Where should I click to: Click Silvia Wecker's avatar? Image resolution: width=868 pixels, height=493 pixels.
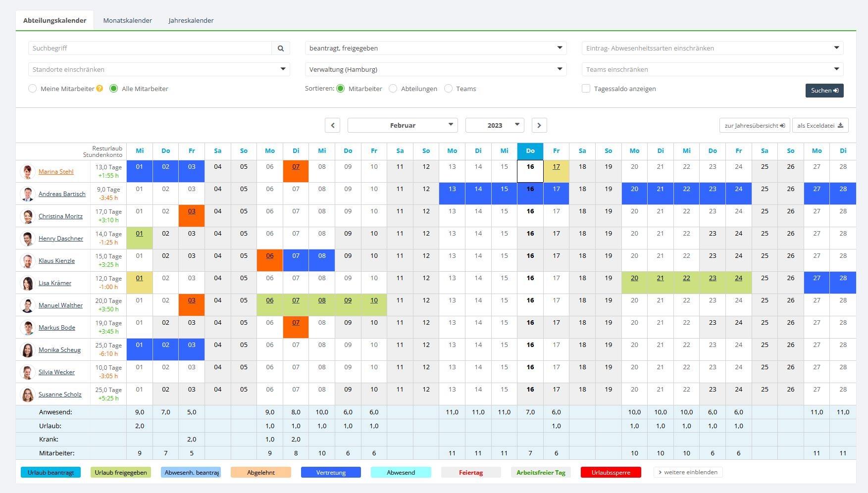28,372
